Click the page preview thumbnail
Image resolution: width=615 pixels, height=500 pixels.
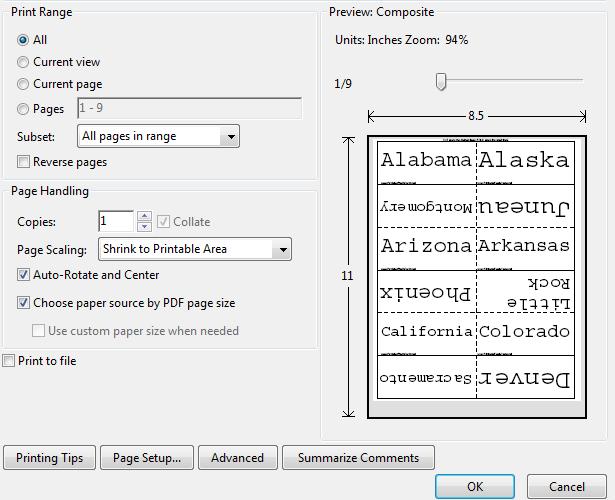click(x=475, y=276)
